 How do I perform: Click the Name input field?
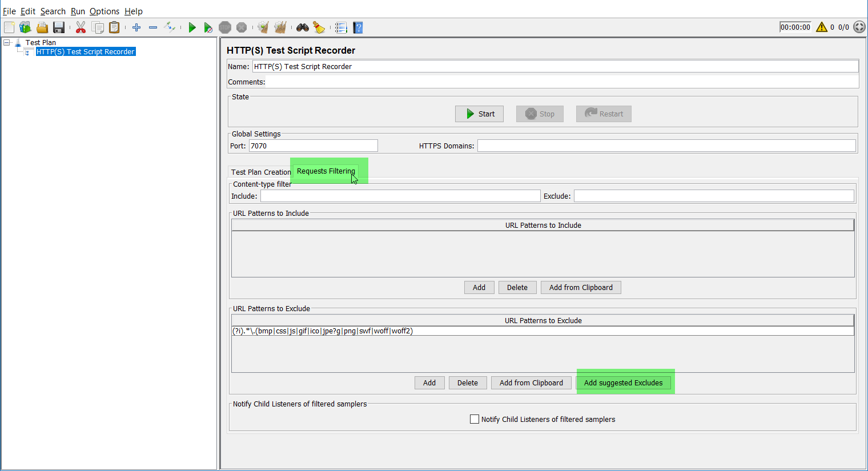point(555,66)
